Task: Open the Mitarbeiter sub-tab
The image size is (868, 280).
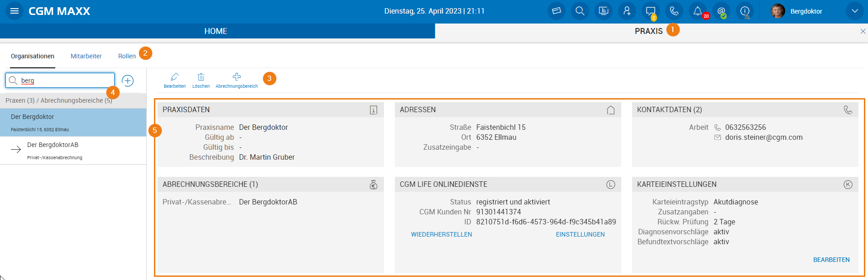Action: pos(86,56)
